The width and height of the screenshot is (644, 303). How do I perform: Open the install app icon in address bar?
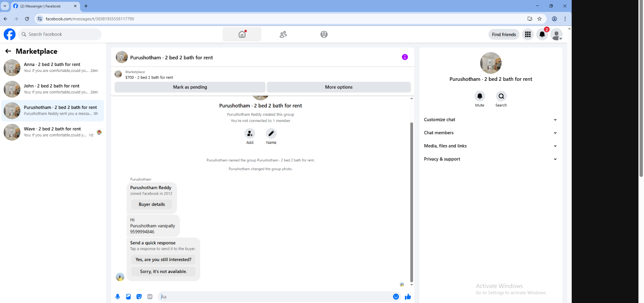point(530,19)
